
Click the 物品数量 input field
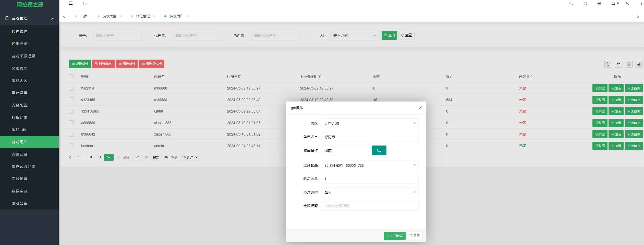pyautogui.click(x=370, y=179)
